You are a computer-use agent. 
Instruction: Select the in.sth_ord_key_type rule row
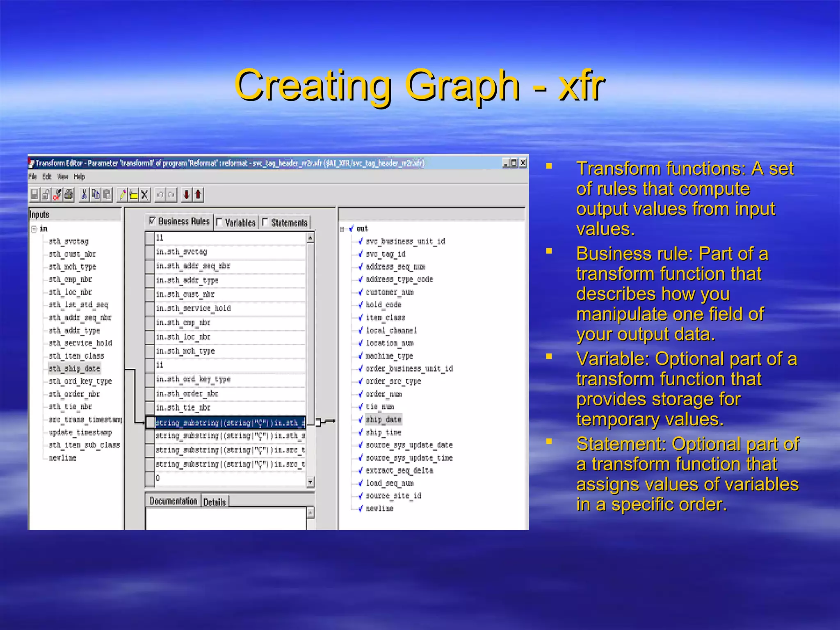click(x=230, y=379)
